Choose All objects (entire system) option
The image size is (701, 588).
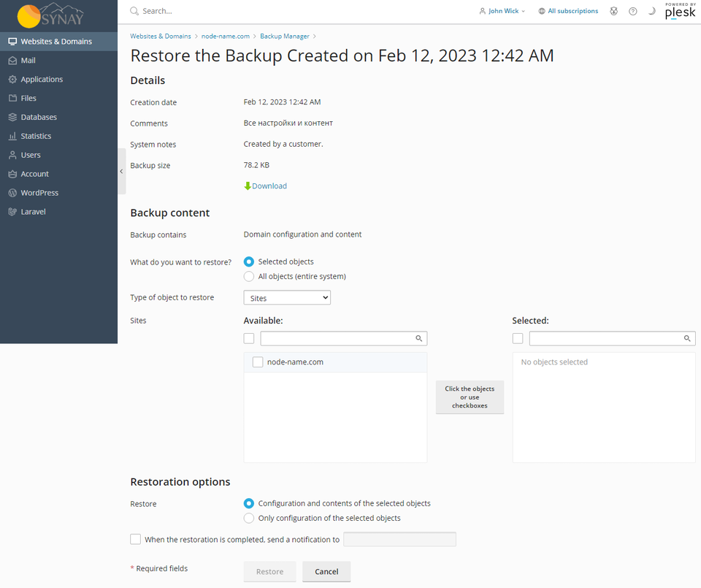(x=249, y=276)
